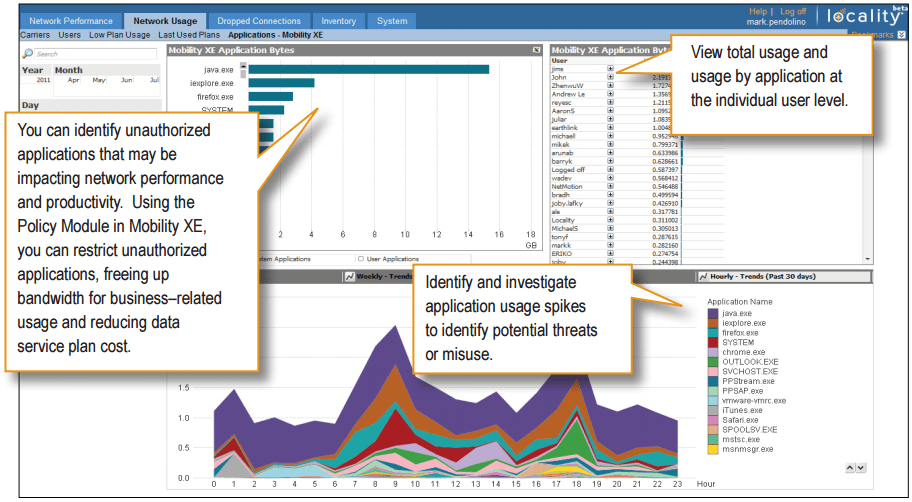Click the Help link
The image size is (912, 502).
[758, 11]
